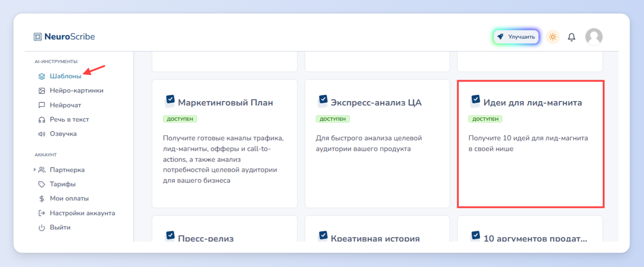
Task: Click the AI-ИНСТРУМЕНТЫ section heading
Action: tap(56, 61)
